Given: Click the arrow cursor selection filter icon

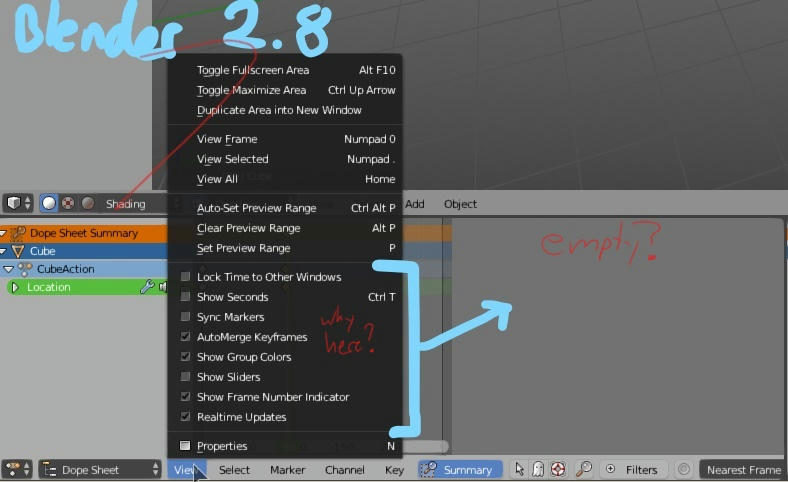Looking at the screenshot, I should (520, 469).
